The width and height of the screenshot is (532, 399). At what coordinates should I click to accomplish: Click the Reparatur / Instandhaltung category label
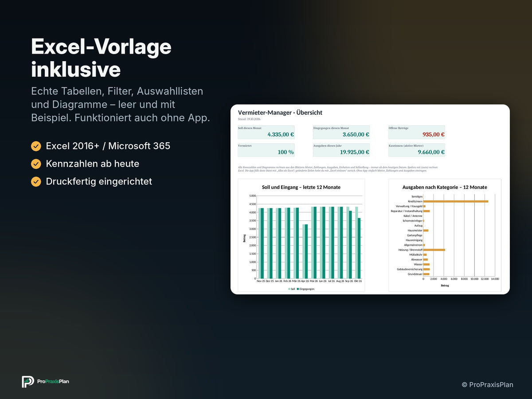(x=407, y=211)
